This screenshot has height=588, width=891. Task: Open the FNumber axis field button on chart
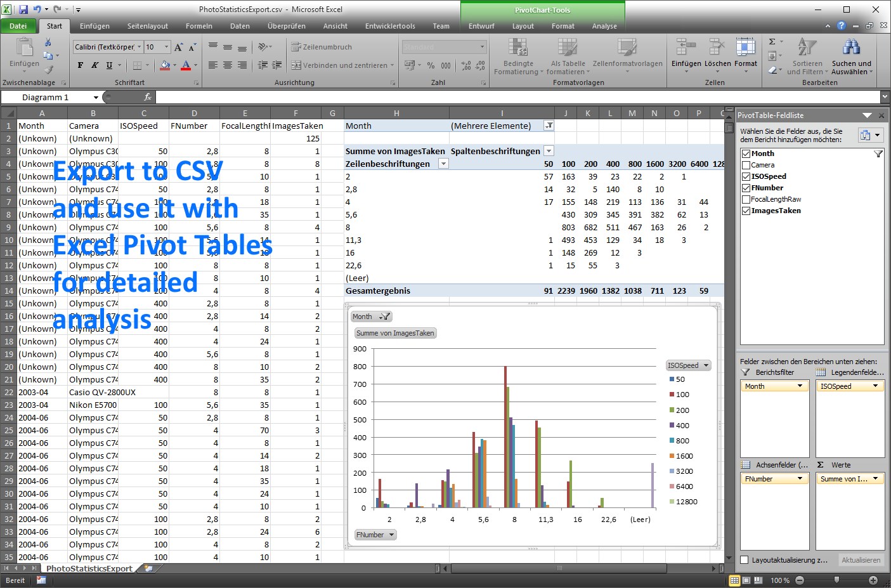(x=375, y=535)
